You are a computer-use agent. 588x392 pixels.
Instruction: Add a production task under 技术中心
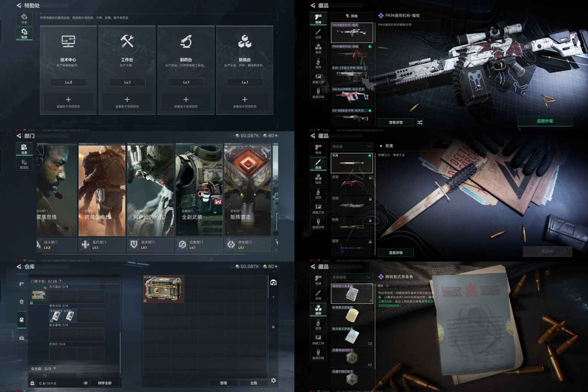[x=68, y=102]
